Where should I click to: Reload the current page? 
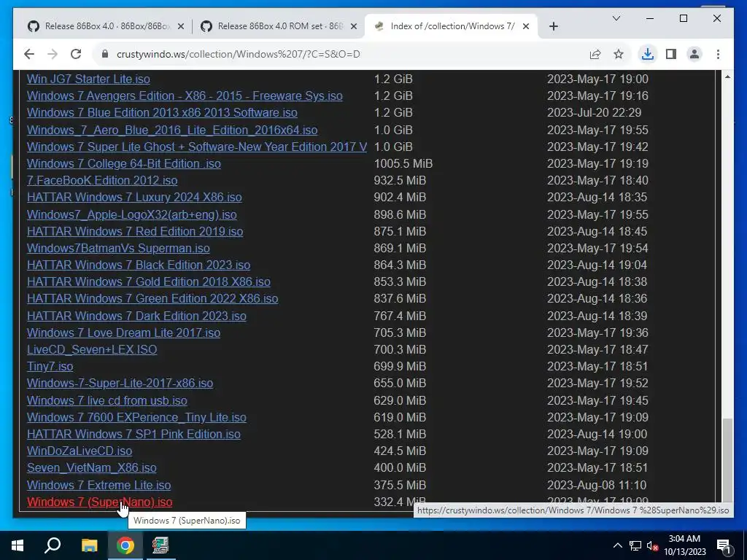tap(76, 54)
